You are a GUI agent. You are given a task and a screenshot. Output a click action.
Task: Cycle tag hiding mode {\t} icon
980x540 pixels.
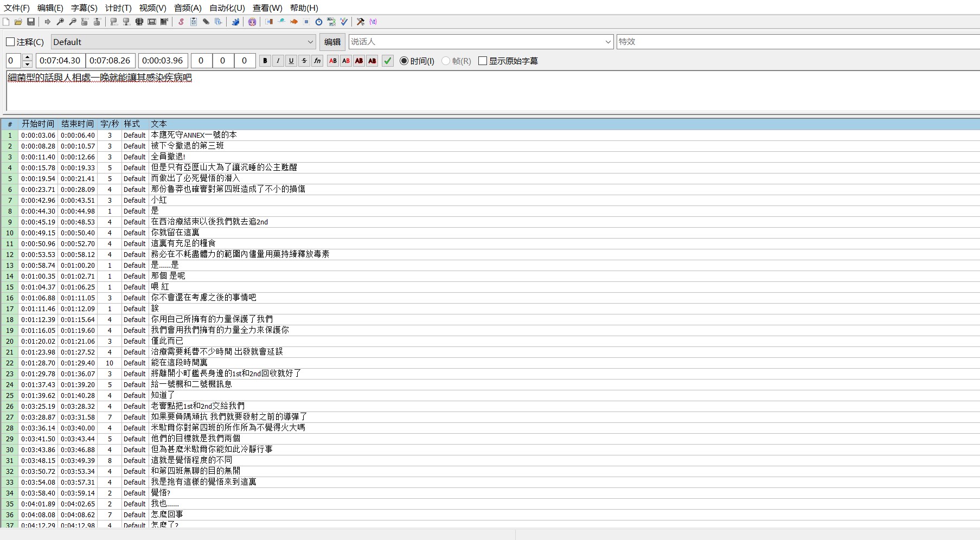pyautogui.click(x=373, y=22)
